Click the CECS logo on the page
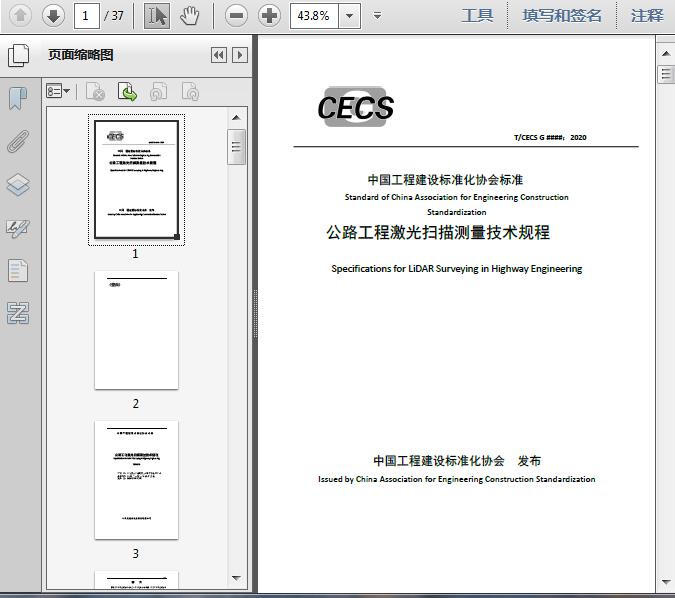Image resolution: width=675 pixels, height=598 pixels. [x=355, y=107]
